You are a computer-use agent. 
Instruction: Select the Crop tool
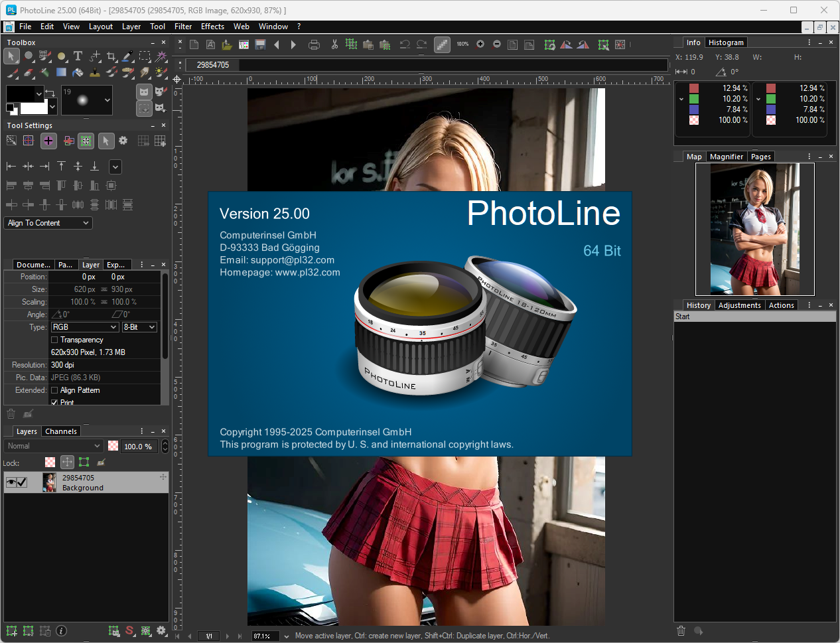pos(111,56)
